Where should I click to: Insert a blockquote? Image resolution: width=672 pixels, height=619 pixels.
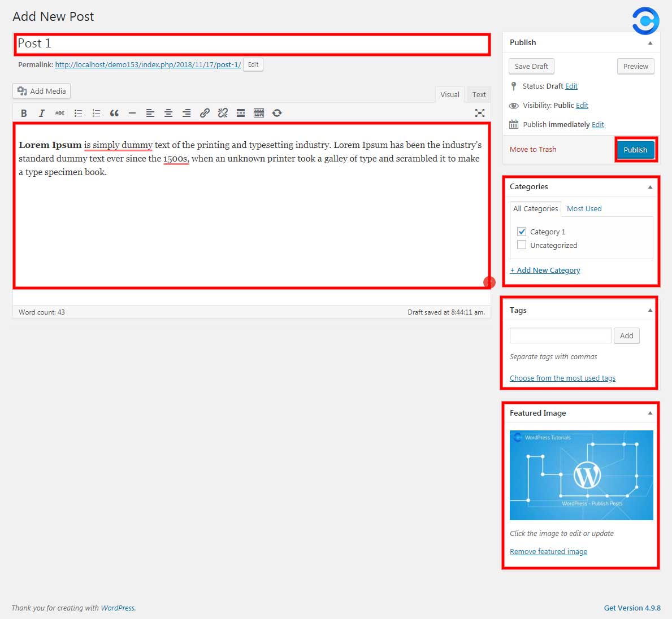tap(114, 113)
